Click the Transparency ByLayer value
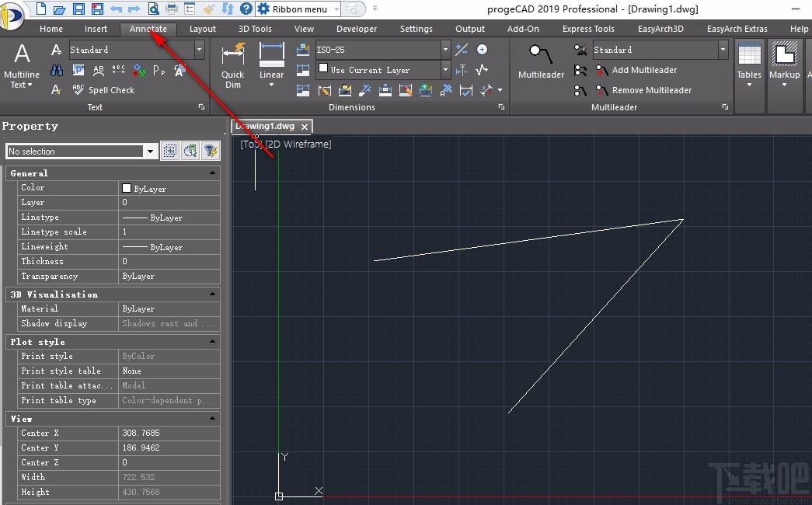The height and width of the screenshot is (505, 812). (169, 277)
